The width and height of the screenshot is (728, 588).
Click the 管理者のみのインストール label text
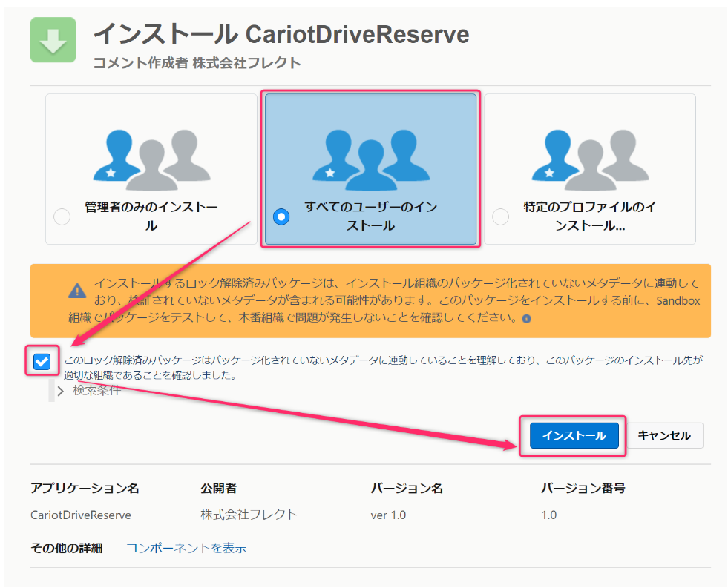point(151,216)
